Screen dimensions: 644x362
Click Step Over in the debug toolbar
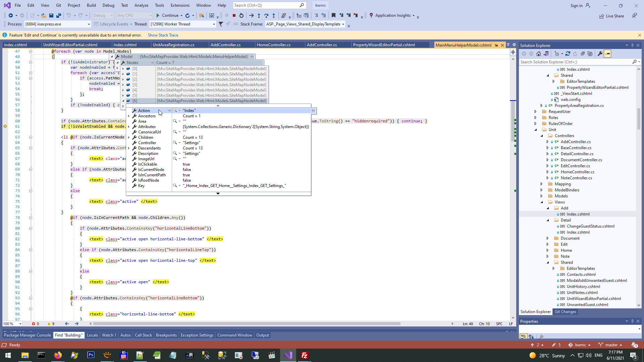[266, 15]
